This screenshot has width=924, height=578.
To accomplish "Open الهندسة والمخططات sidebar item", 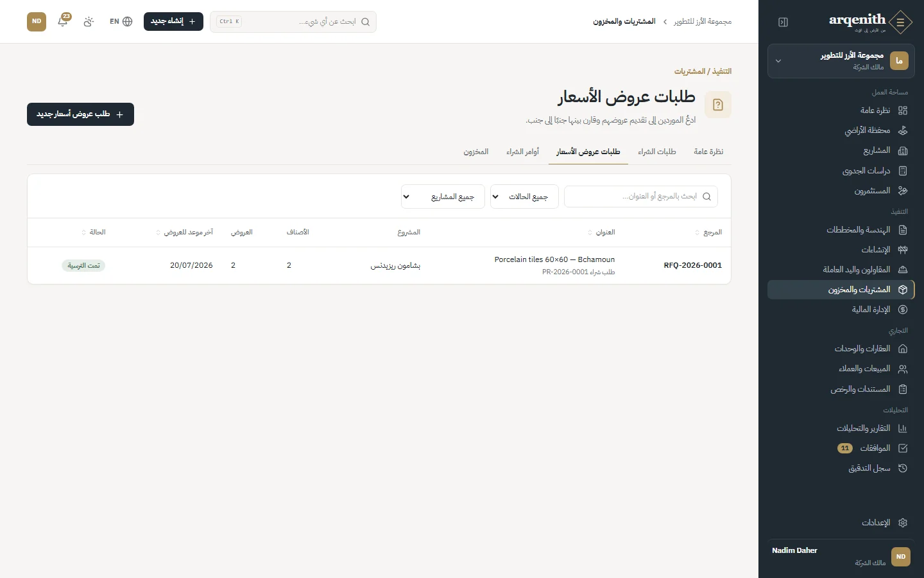I will click(841, 230).
